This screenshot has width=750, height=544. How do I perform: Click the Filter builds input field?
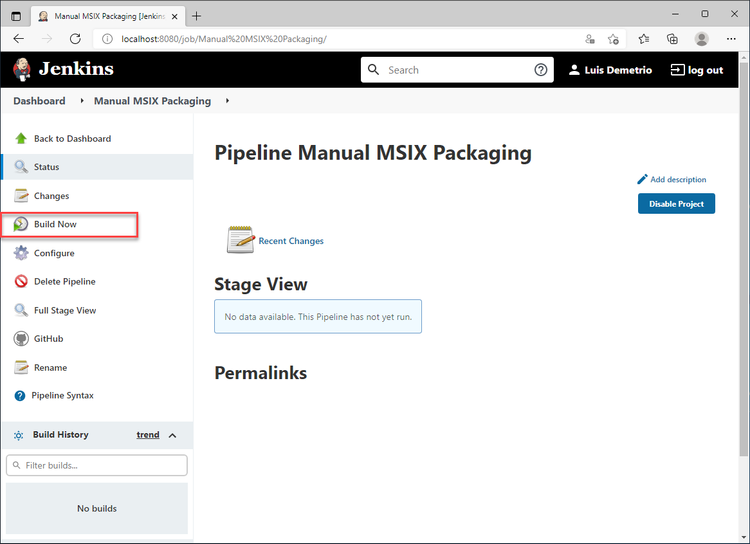97,466
